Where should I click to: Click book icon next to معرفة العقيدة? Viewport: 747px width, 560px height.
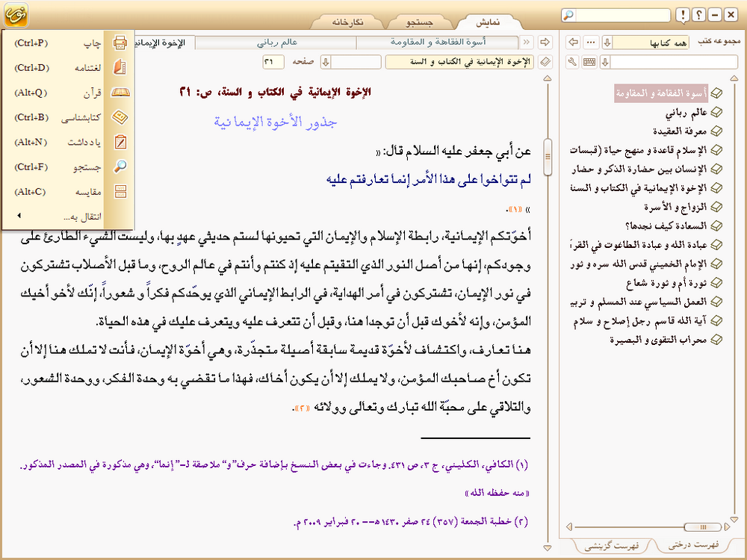(x=716, y=131)
